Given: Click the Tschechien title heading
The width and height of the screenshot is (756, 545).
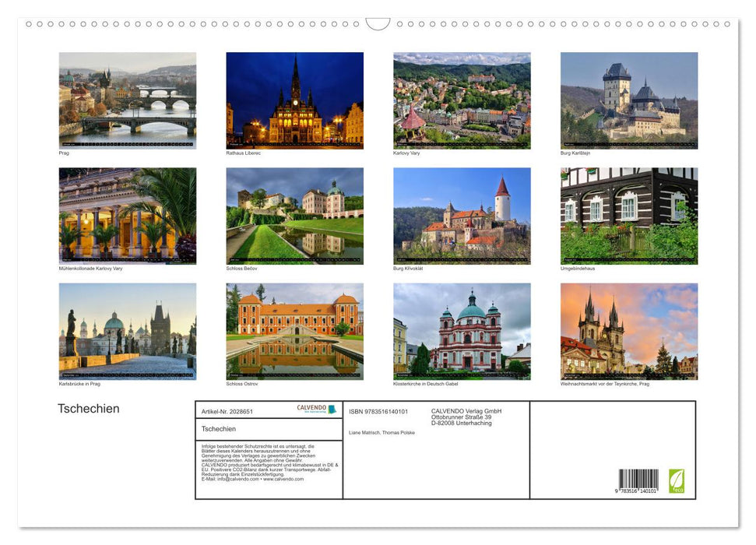Looking at the screenshot, I should pos(87,408).
